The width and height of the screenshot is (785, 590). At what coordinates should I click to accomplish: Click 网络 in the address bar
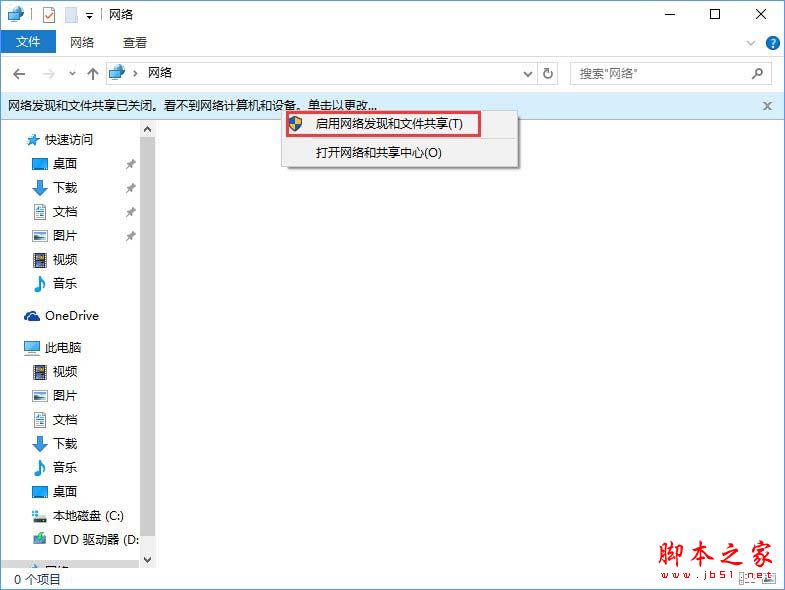[160, 73]
